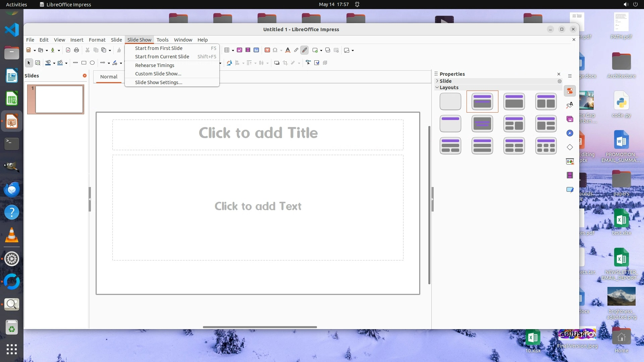Open the Styles deck in sidebar
Viewport: 644px width, 362px height.
(570, 105)
